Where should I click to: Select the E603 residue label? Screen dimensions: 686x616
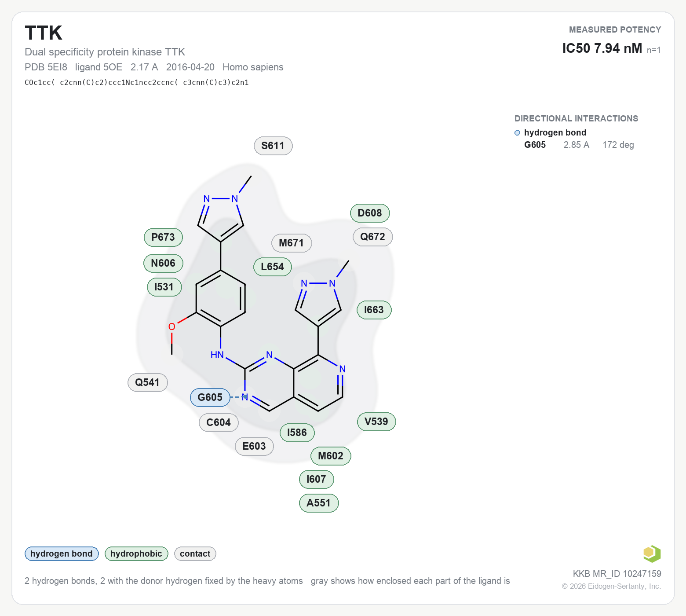tap(254, 446)
